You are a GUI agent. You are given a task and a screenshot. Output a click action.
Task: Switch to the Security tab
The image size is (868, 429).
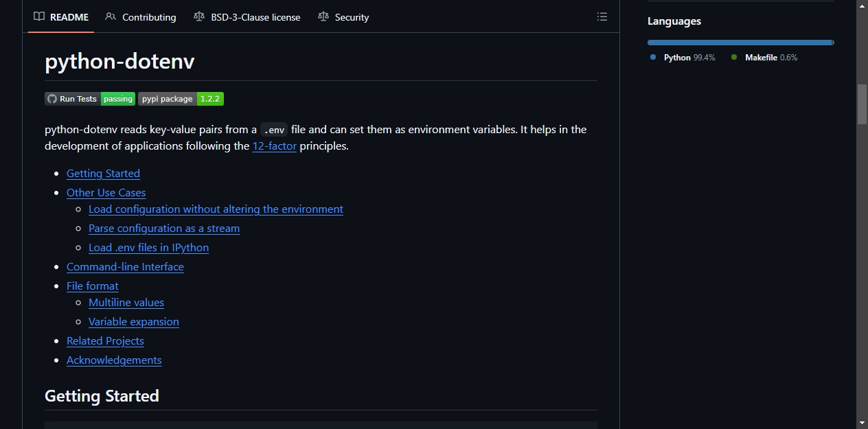point(344,17)
